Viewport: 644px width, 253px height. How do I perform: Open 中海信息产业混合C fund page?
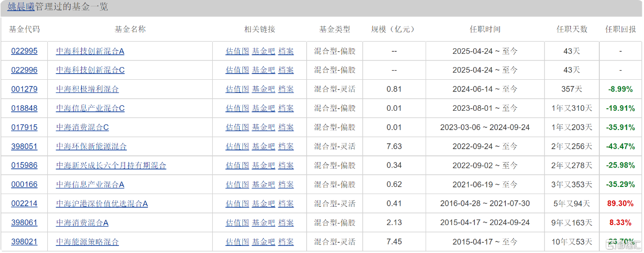point(90,108)
